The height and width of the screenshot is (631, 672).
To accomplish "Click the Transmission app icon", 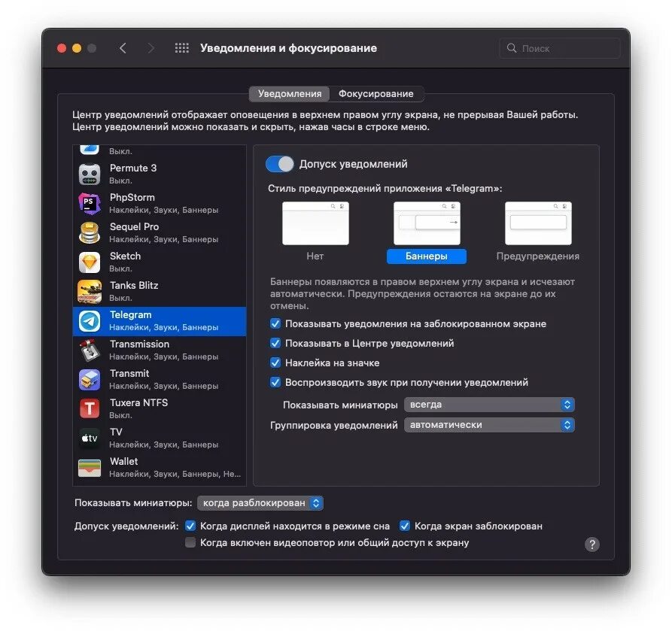I will (x=90, y=350).
